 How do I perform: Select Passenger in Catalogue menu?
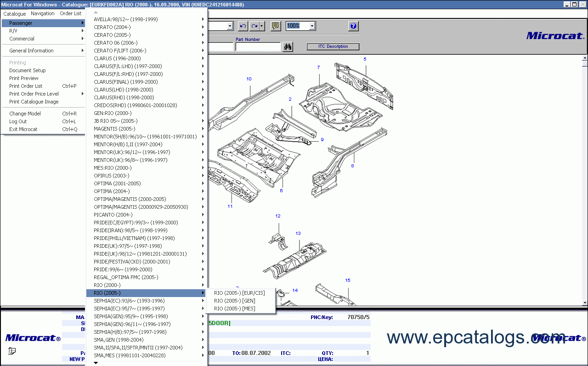43,23
